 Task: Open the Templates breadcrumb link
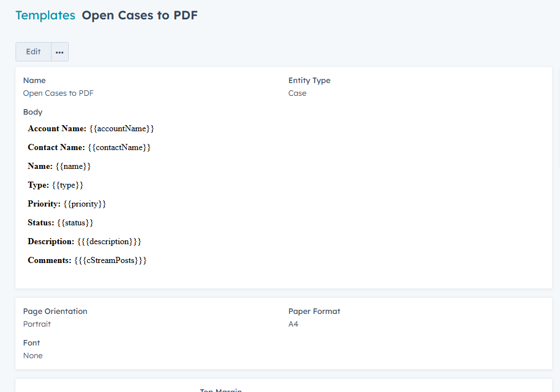(45, 16)
